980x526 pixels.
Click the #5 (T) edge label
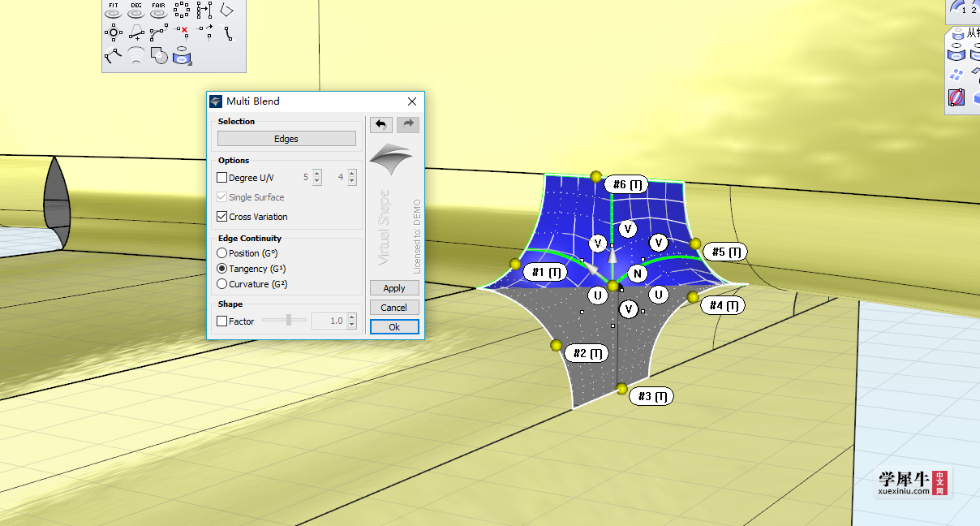click(x=724, y=252)
